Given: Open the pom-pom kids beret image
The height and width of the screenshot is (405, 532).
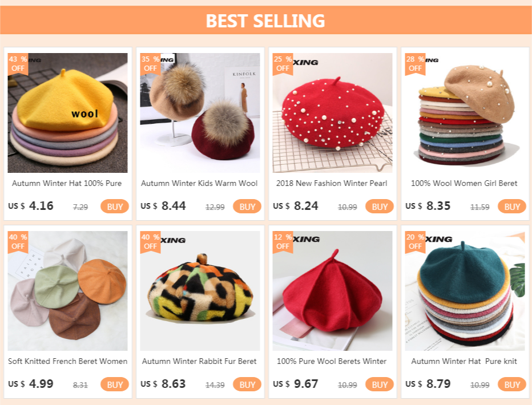Looking at the screenshot, I should pyautogui.click(x=200, y=113).
